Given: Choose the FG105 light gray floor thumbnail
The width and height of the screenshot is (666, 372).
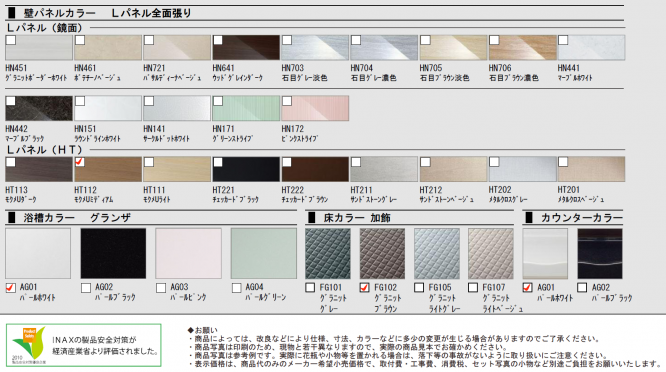Looking at the screenshot, I should click(437, 254).
